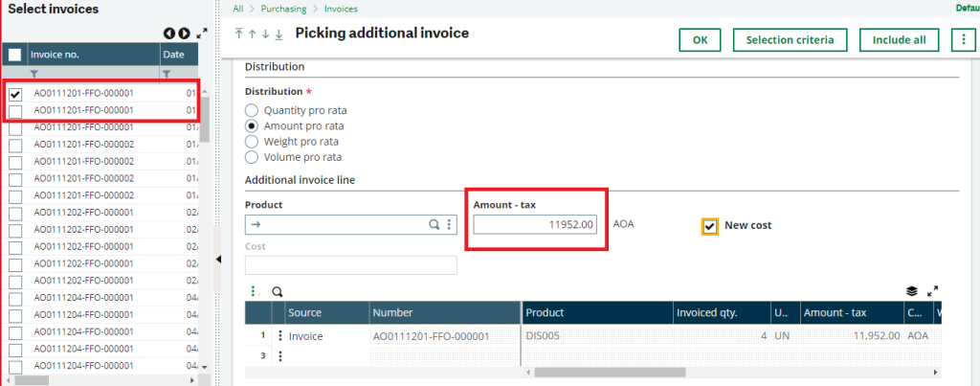Click the Selection criteria button

(x=790, y=40)
